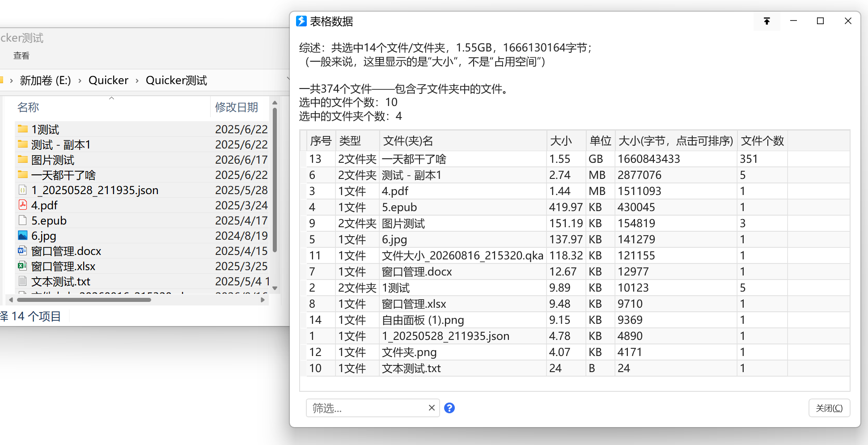Image resolution: width=868 pixels, height=445 pixels.
Task: Click the Explorer vertical scrollbar thumb
Action: (275, 180)
